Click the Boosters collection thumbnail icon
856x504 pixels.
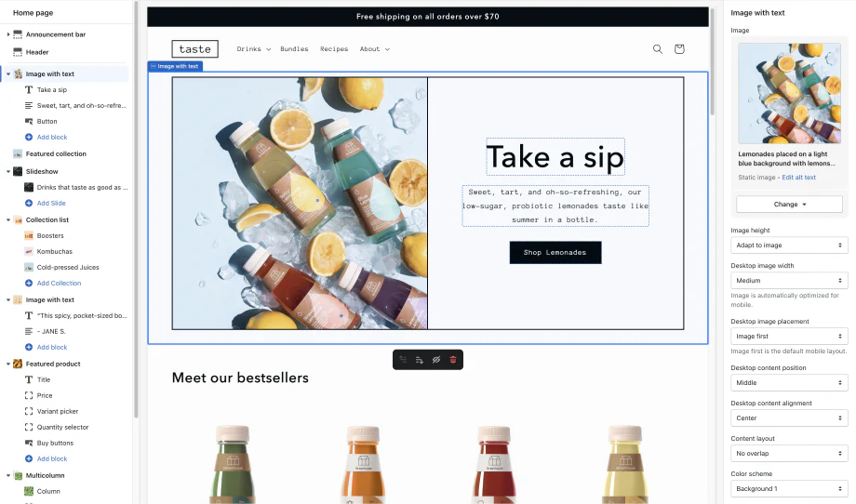[x=29, y=235]
